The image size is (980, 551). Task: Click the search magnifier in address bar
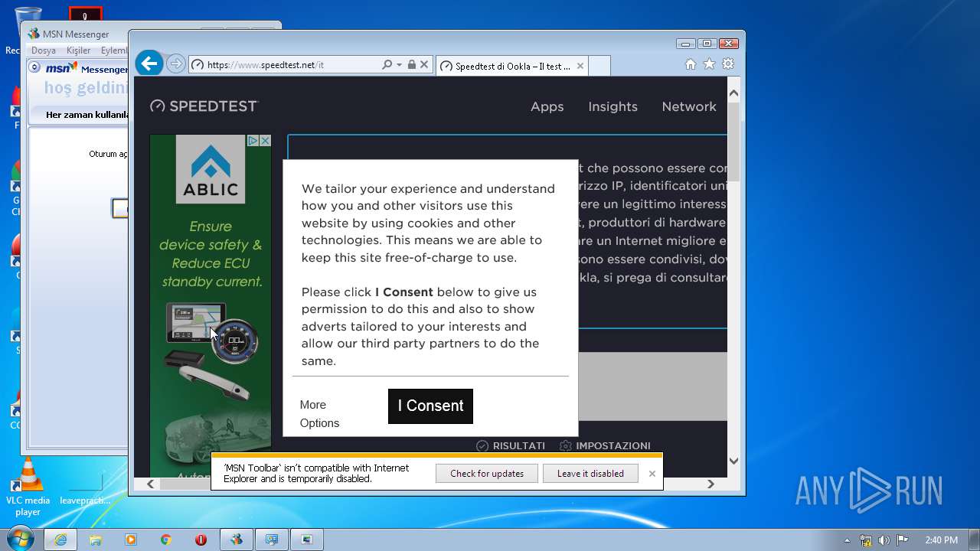(x=387, y=65)
